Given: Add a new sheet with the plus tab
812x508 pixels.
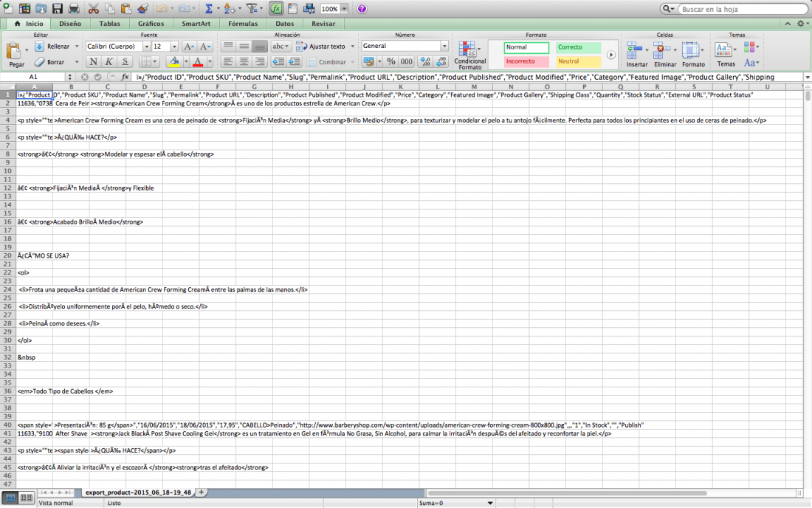Looking at the screenshot, I should point(201,492).
